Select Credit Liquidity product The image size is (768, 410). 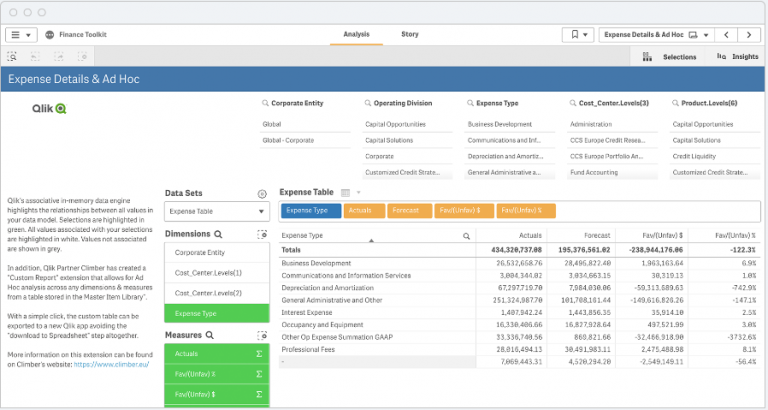click(715, 157)
